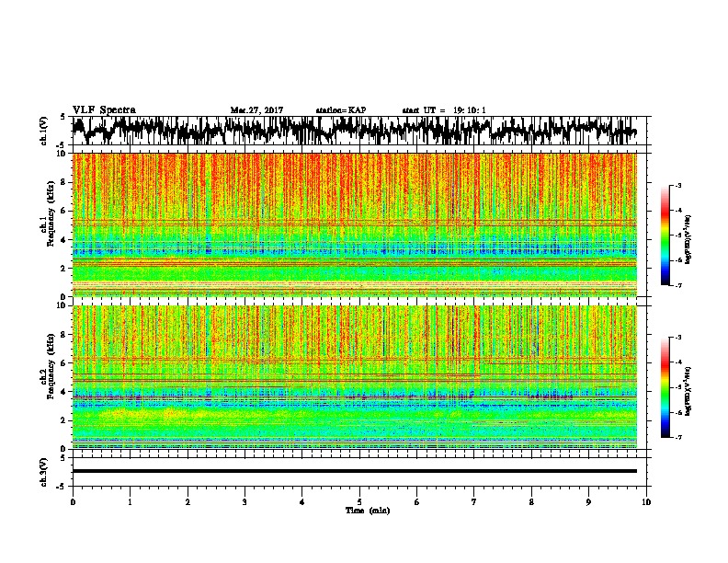Click the 'ch.1(V)' waveform axis label

click(43, 131)
